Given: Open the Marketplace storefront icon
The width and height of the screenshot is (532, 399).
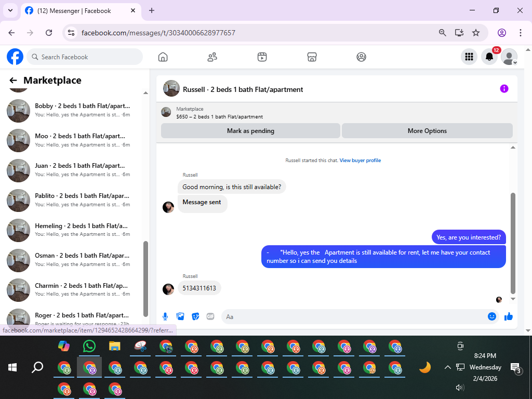Looking at the screenshot, I should 312,57.
